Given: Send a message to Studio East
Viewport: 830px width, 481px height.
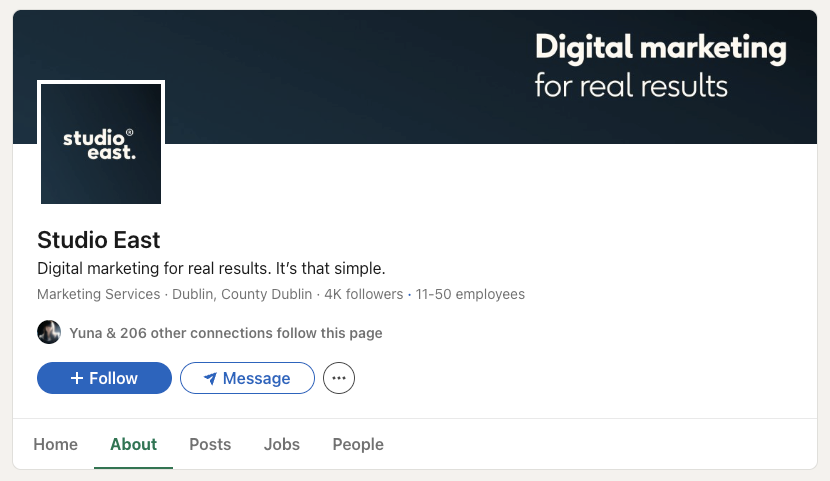Looking at the screenshot, I should (x=247, y=378).
